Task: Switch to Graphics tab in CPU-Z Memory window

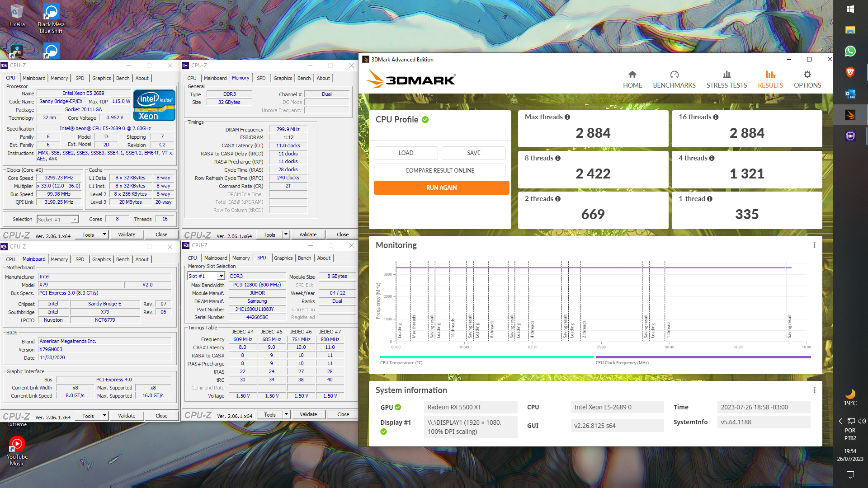Action: point(283,78)
